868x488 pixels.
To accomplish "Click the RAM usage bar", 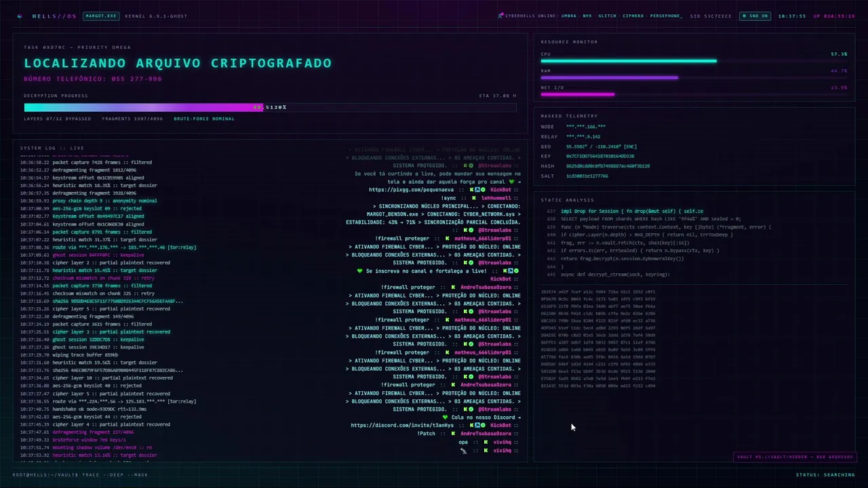I will (694, 78).
